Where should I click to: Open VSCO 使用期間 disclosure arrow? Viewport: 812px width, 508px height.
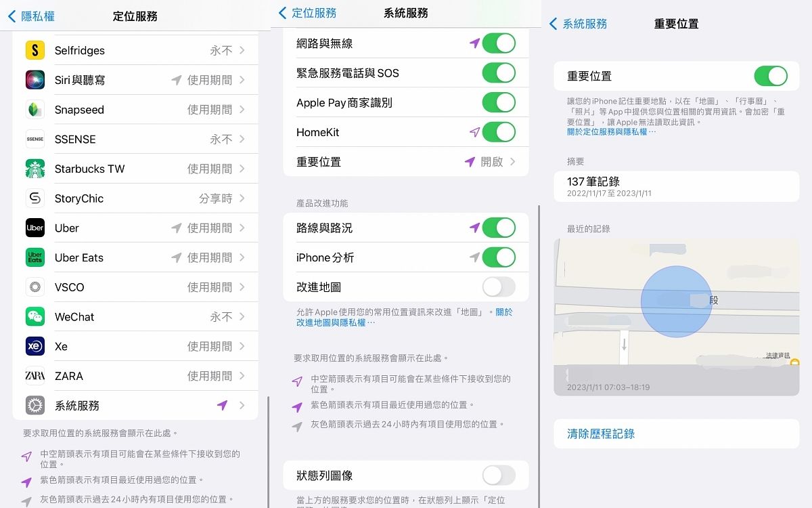point(242,287)
